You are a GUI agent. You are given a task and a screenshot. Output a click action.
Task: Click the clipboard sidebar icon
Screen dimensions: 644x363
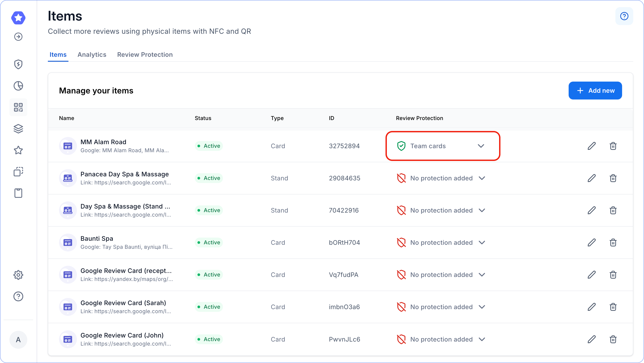coord(18,193)
